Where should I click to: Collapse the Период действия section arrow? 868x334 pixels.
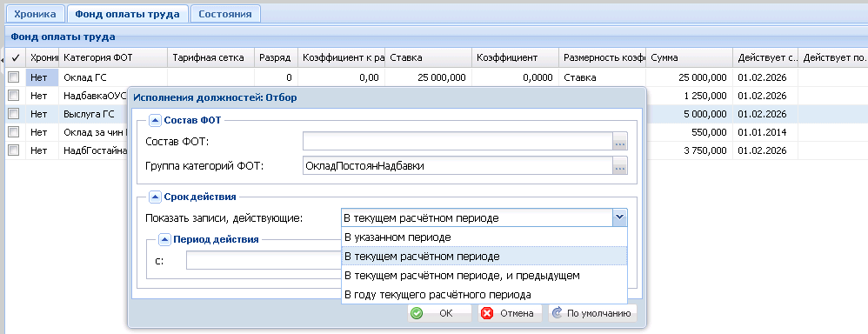164,240
